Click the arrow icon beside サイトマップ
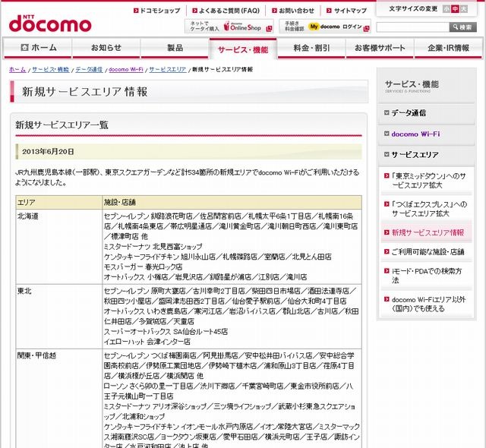 click(329, 11)
